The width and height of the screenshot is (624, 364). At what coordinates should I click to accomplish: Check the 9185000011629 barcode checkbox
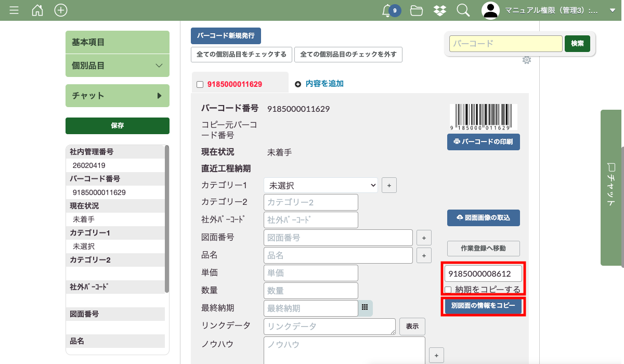point(200,84)
